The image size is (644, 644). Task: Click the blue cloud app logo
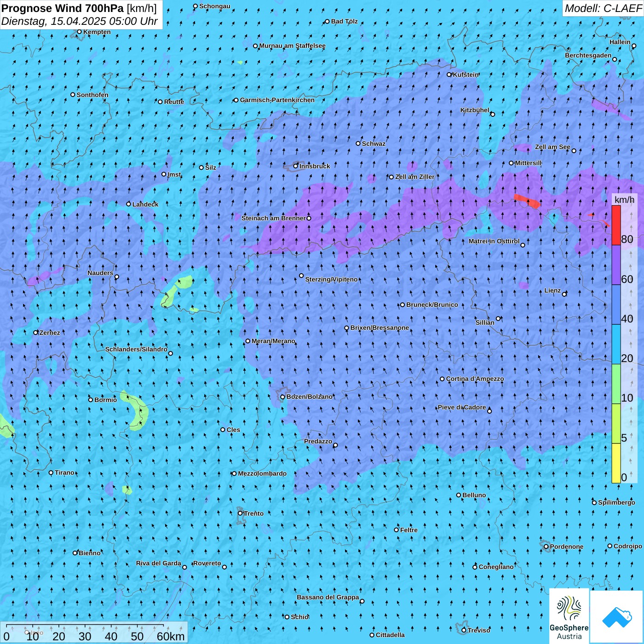coord(617,617)
